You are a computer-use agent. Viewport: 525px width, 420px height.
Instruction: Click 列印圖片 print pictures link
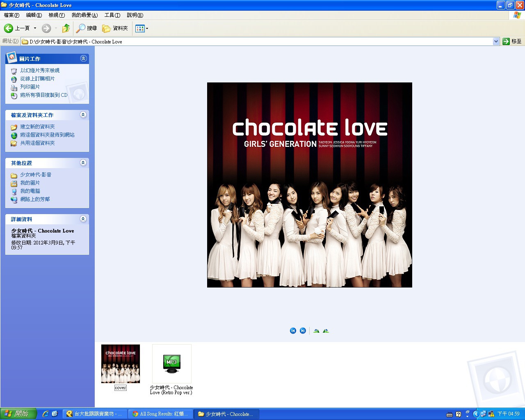[30, 87]
